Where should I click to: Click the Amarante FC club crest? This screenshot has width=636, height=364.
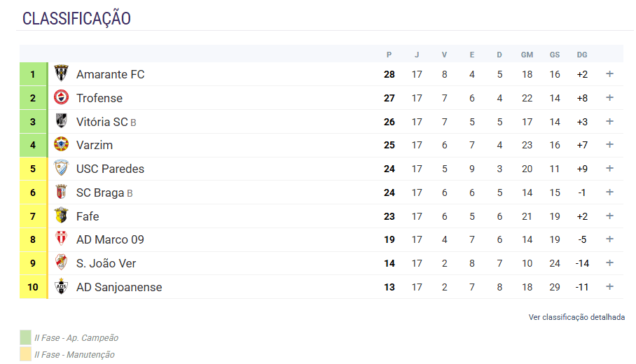(62, 73)
